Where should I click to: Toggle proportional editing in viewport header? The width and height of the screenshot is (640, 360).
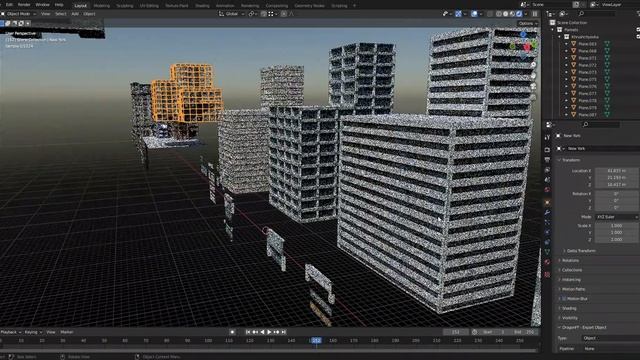click(x=284, y=14)
